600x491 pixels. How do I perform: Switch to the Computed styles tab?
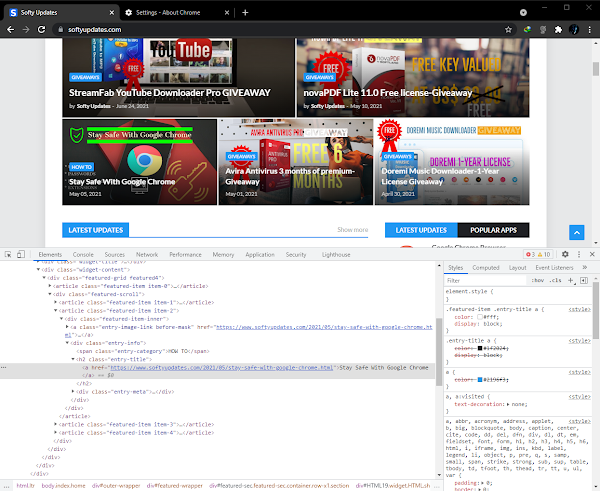coord(486,268)
